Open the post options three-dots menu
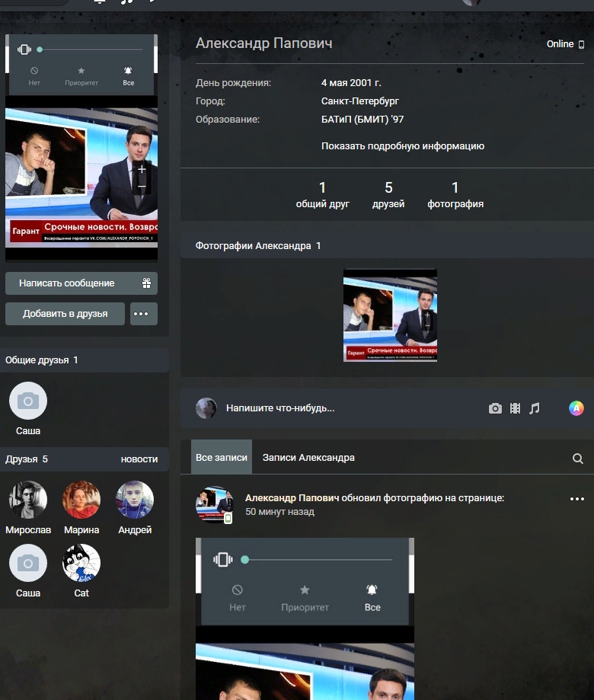The image size is (594, 700). [x=577, y=499]
